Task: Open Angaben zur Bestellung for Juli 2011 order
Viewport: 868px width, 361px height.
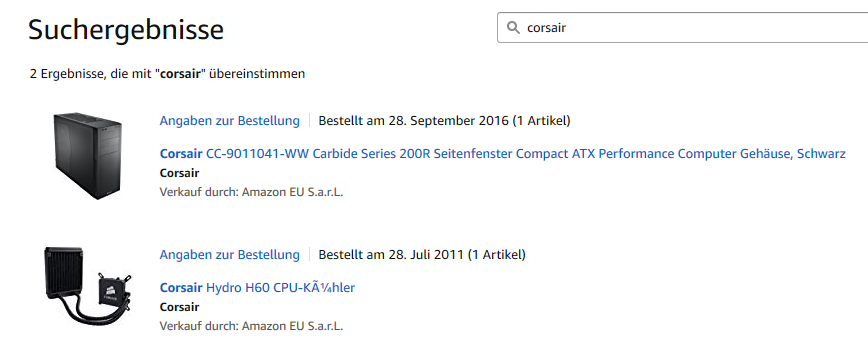Action: click(230, 255)
